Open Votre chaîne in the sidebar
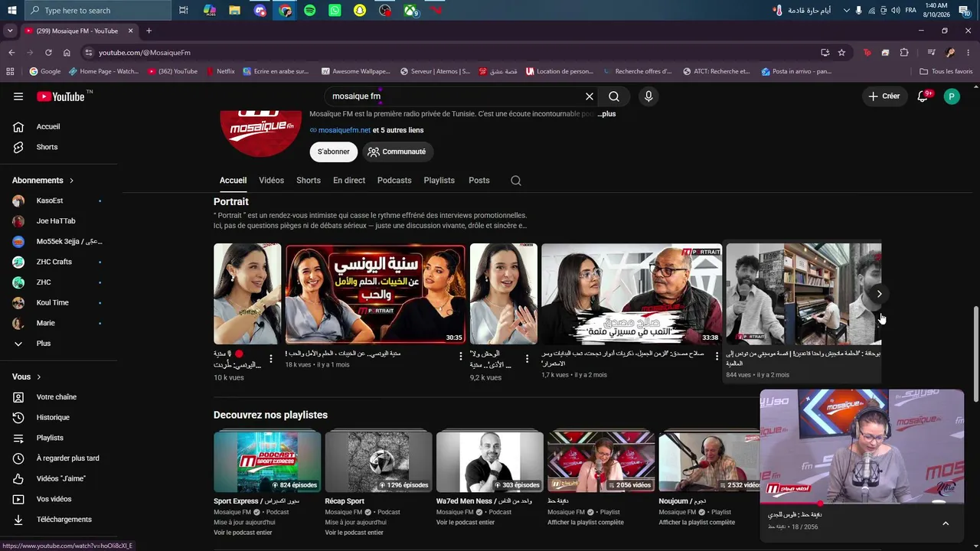Image resolution: width=980 pixels, height=551 pixels. pyautogui.click(x=58, y=397)
